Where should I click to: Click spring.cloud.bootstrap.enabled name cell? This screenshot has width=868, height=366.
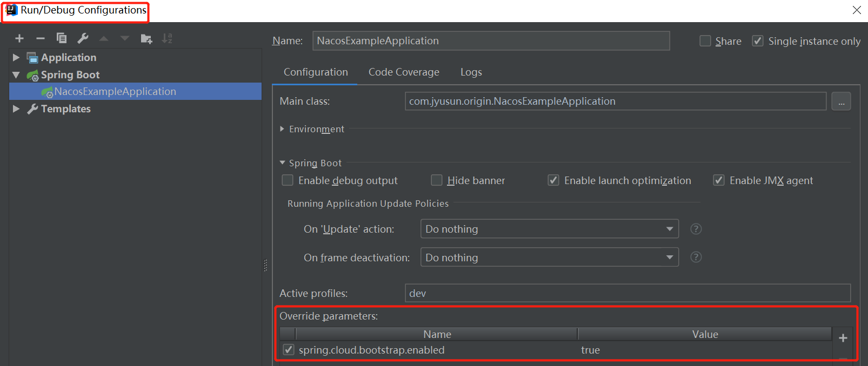(437, 350)
